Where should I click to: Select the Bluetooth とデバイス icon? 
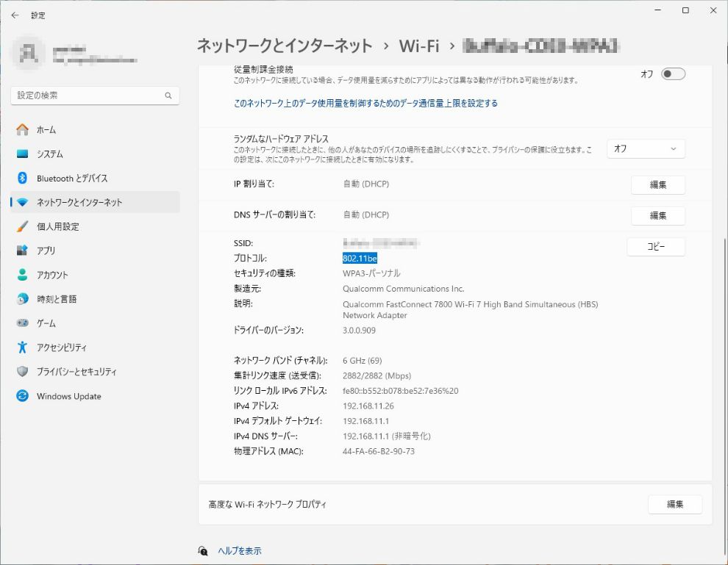(22, 179)
